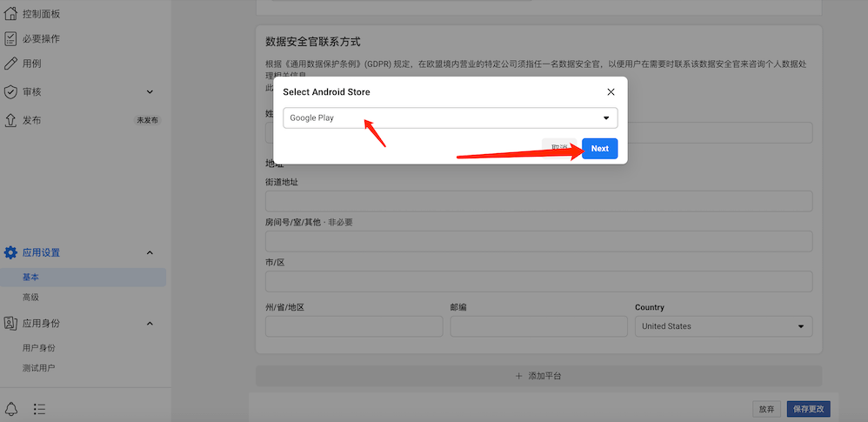Click the 添加平台 button
The image size is (868, 422).
pyautogui.click(x=538, y=376)
